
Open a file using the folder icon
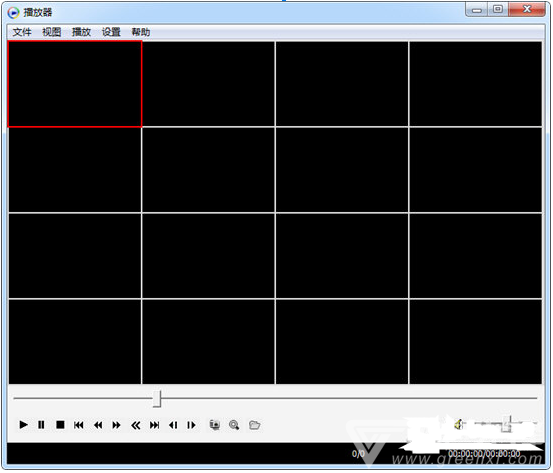click(x=254, y=425)
